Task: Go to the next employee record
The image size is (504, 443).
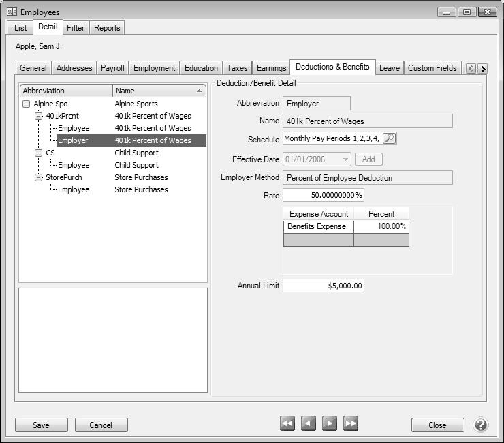Action: [x=330, y=423]
